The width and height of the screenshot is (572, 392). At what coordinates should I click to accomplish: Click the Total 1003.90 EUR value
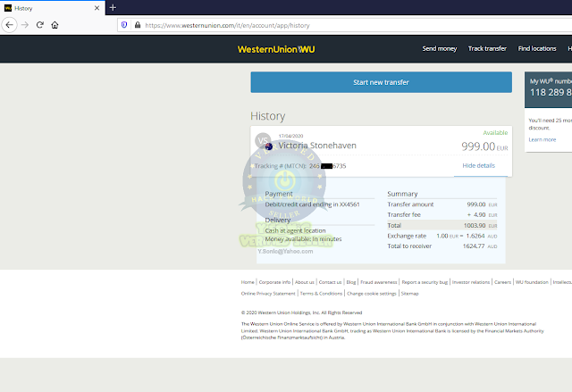(480, 226)
